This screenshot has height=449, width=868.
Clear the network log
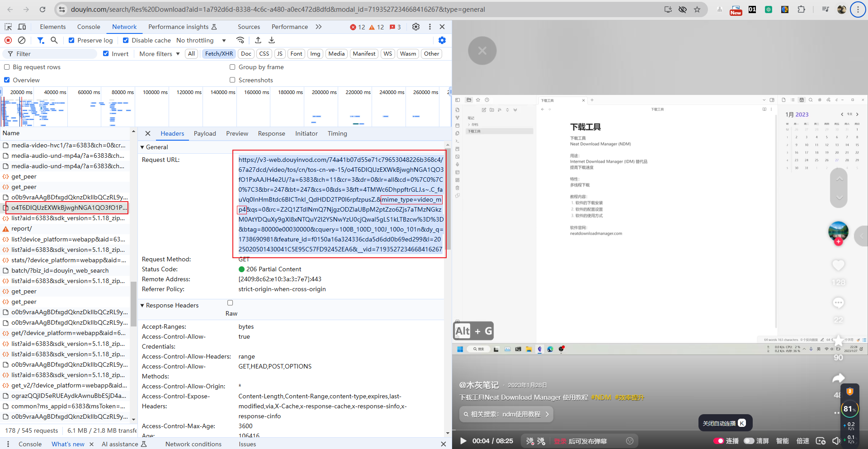[22, 40]
